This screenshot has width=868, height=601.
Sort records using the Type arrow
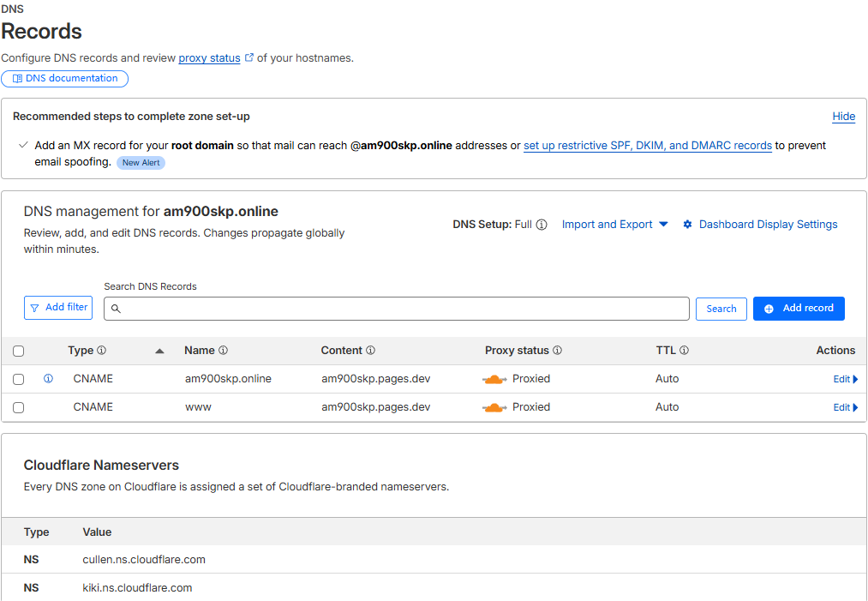159,352
